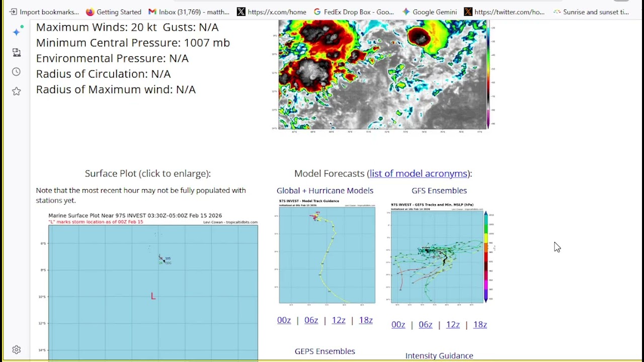Open the Google Gemini bookmark
644x362 pixels.
click(429, 12)
